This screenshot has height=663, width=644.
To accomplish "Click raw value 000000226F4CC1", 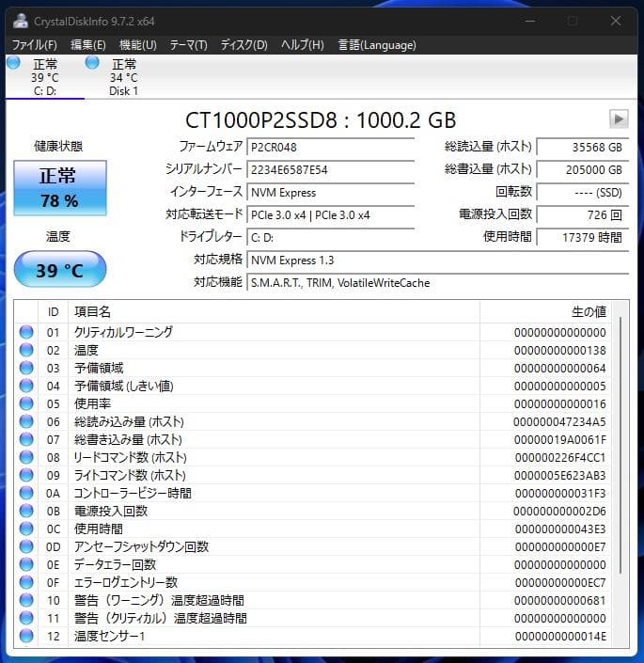I will coord(560,457).
